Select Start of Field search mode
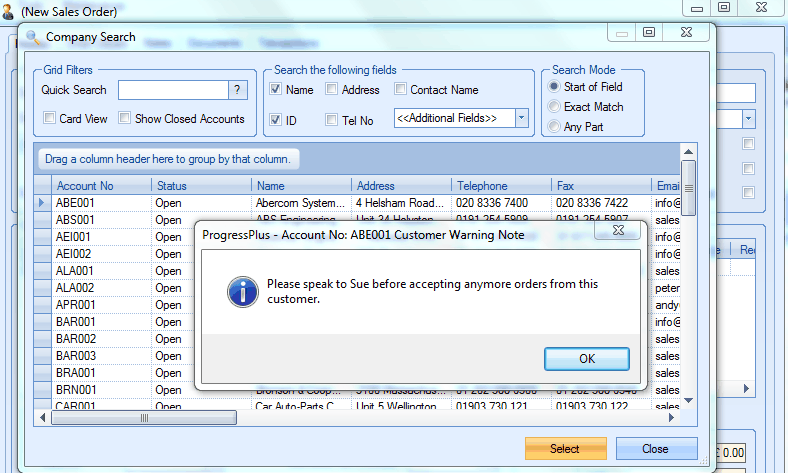 tap(554, 86)
